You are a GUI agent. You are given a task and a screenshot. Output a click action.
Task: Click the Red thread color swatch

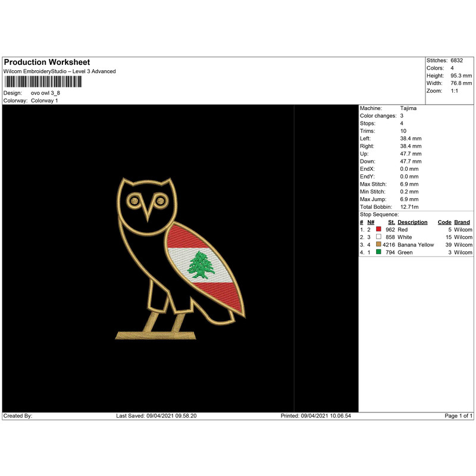[380, 229]
